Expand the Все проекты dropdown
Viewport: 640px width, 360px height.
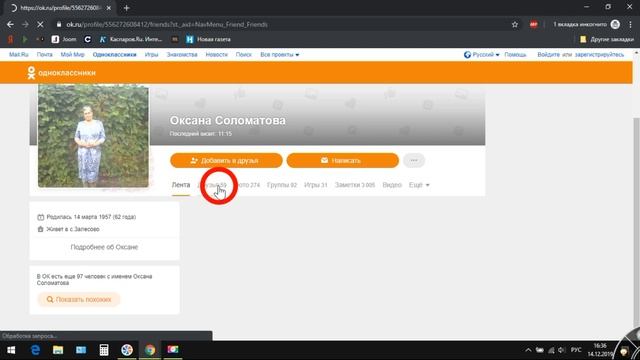coord(280,54)
